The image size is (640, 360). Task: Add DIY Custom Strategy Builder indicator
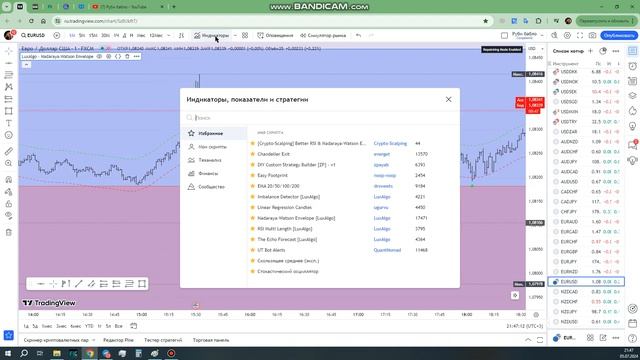coord(296,164)
